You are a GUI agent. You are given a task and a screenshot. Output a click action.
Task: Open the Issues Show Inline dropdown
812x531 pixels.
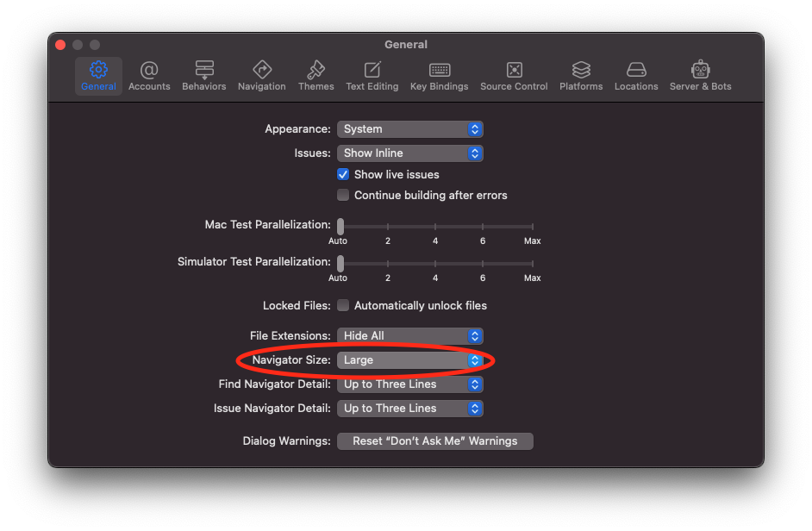[x=409, y=153]
